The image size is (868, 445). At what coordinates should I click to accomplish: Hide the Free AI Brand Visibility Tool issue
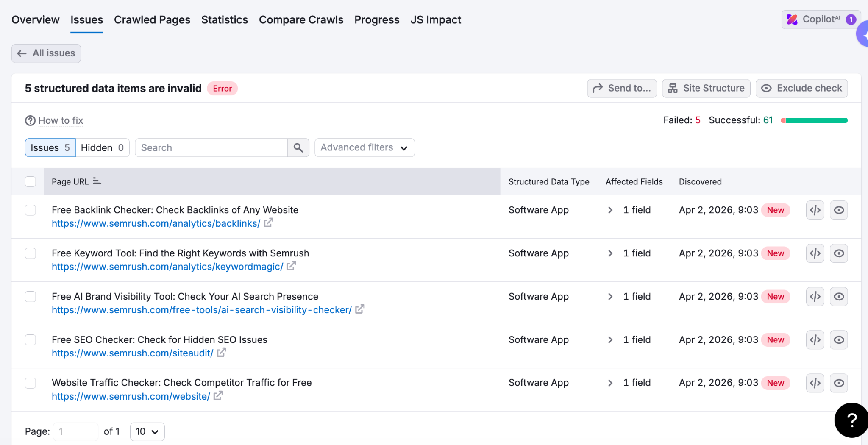pos(839,297)
